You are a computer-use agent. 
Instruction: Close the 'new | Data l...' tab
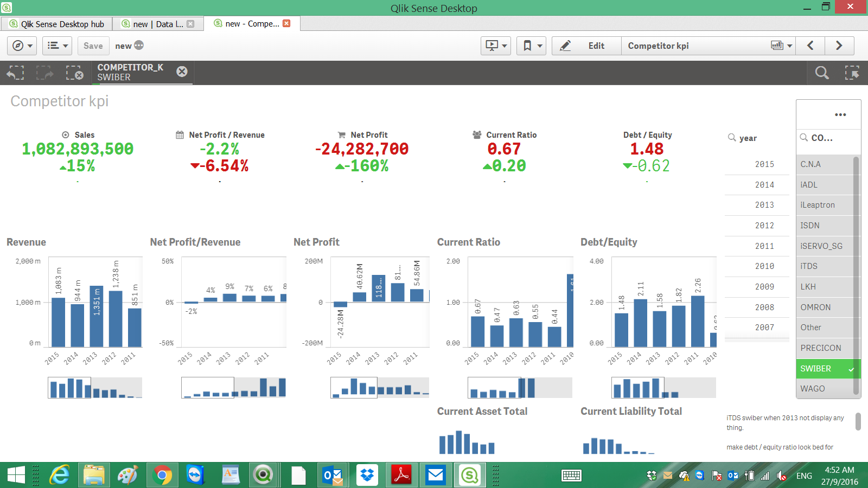coord(190,24)
